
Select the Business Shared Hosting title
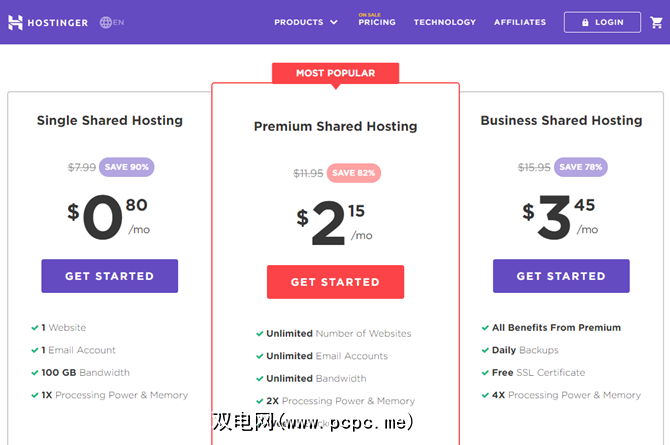pos(561,120)
